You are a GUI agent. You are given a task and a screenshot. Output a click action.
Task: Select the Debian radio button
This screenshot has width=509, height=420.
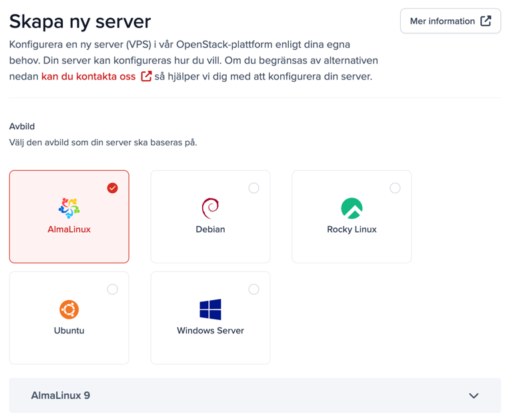[x=253, y=188]
